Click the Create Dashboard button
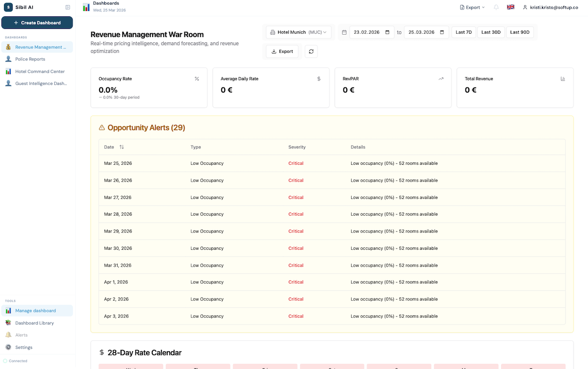Viewport: 588px width, 369px height. (37, 22)
